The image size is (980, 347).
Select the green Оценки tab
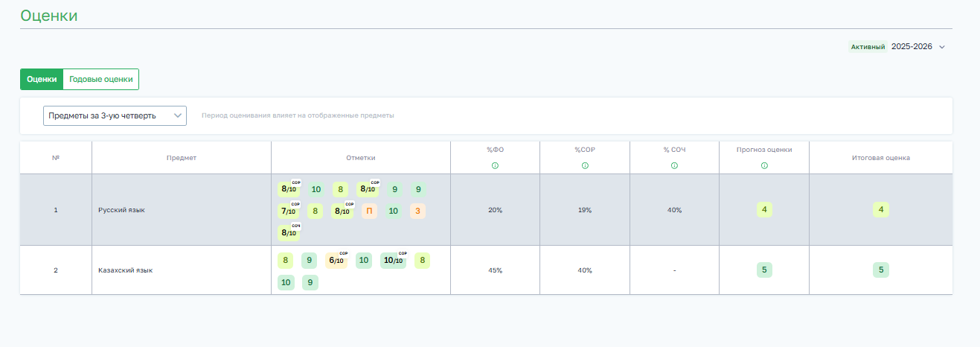[x=42, y=79]
